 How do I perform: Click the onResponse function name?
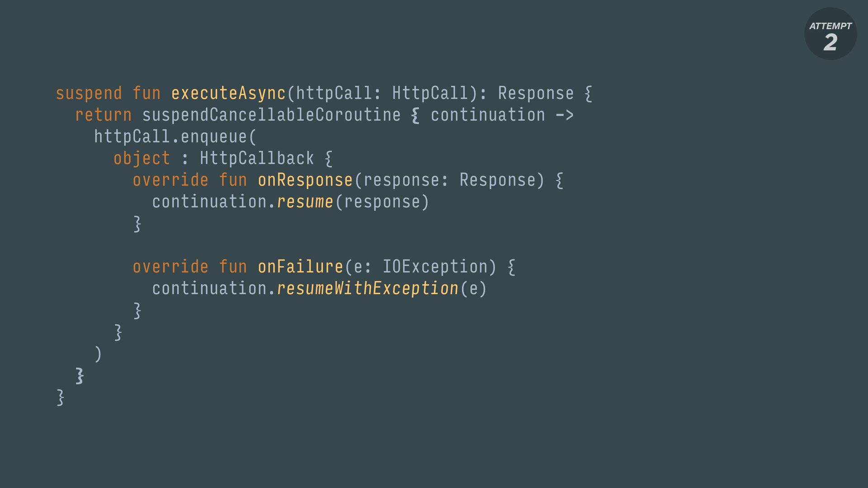click(x=305, y=180)
